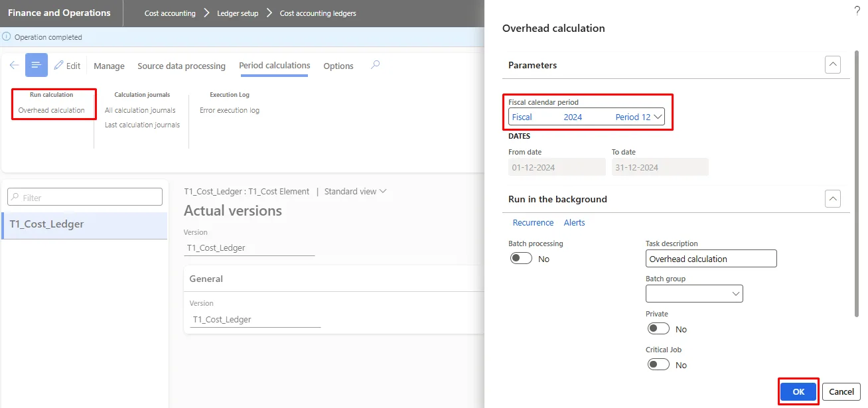Click the T1_Cost_Ledger : T1_Cost Element title

point(246,191)
